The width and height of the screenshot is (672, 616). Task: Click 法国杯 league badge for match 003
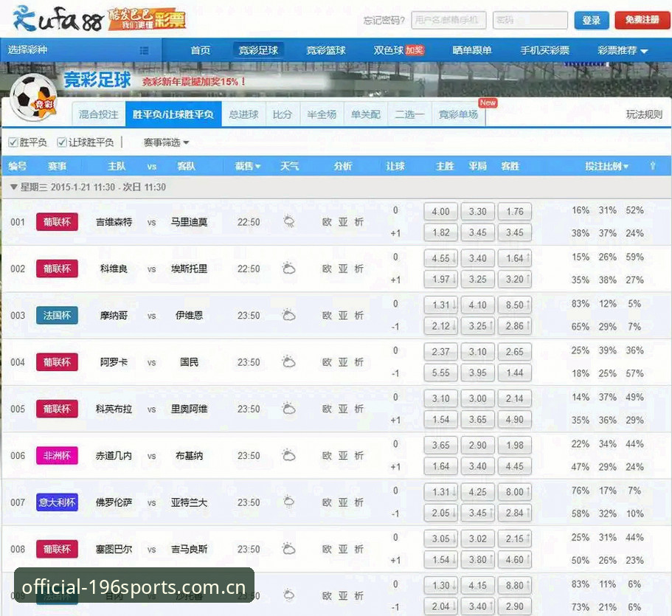pyautogui.click(x=57, y=315)
